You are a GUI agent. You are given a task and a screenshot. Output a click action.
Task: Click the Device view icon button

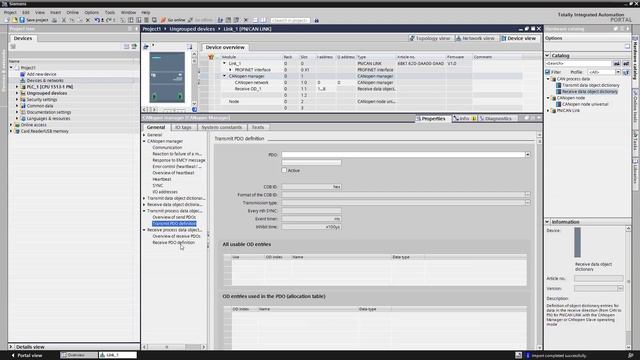coord(504,38)
